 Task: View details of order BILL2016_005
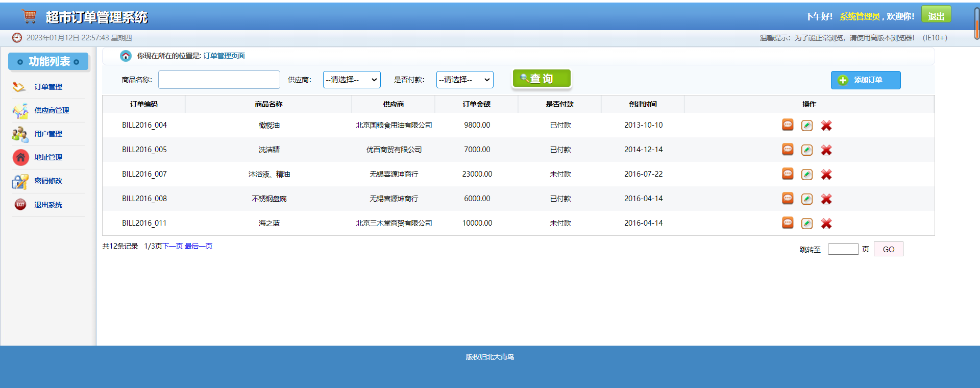pyautogui.click(x=788, y=150)
